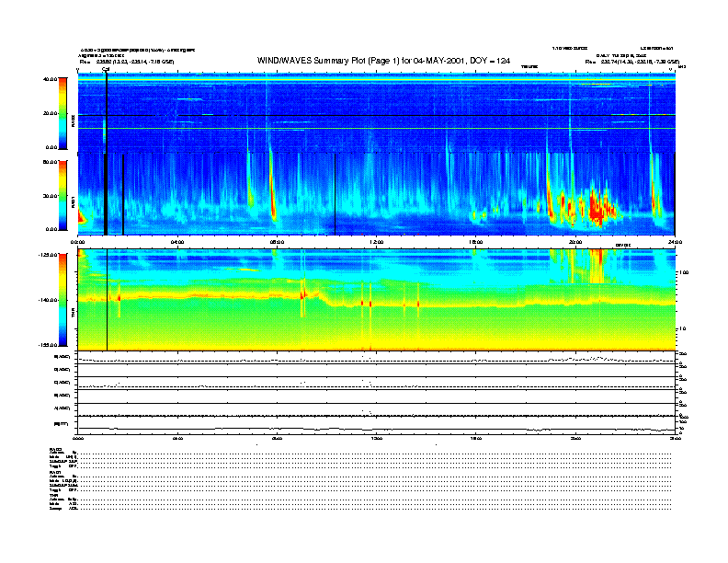The image size is (728, 563).
Task: Click the 10 frequency tick right of TNR
Action: click(682, 328)
